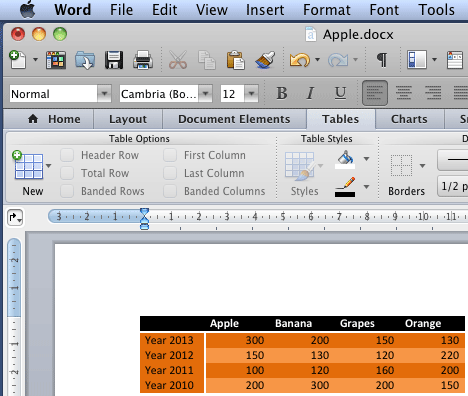Open the File menu
This screenshot has width=468, height=396.
(121, 10)
